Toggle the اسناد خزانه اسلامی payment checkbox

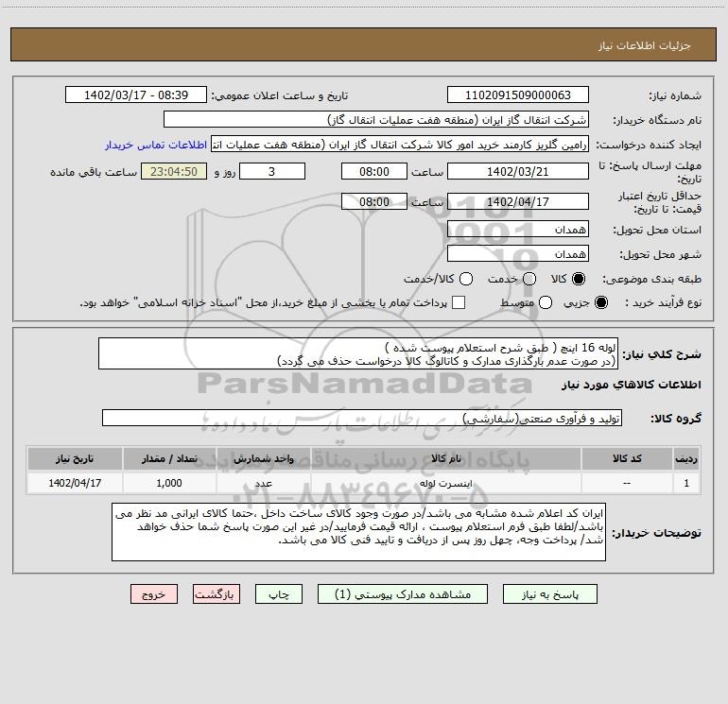pos(459,302)
